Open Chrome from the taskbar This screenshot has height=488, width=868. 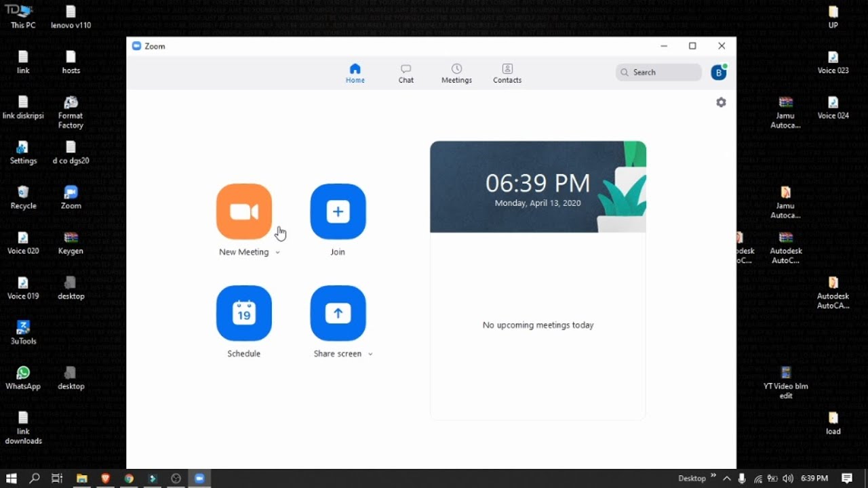point(129,479)
